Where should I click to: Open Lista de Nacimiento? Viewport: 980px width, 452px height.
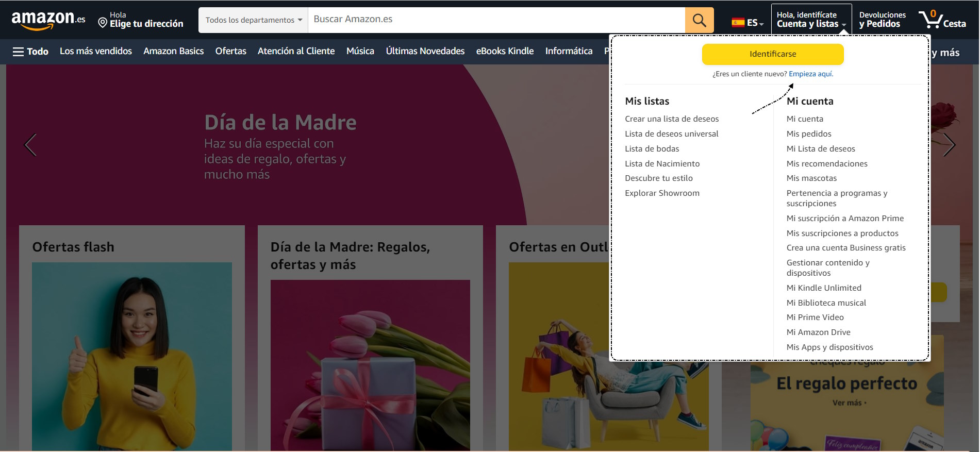(x=662, y=164)
